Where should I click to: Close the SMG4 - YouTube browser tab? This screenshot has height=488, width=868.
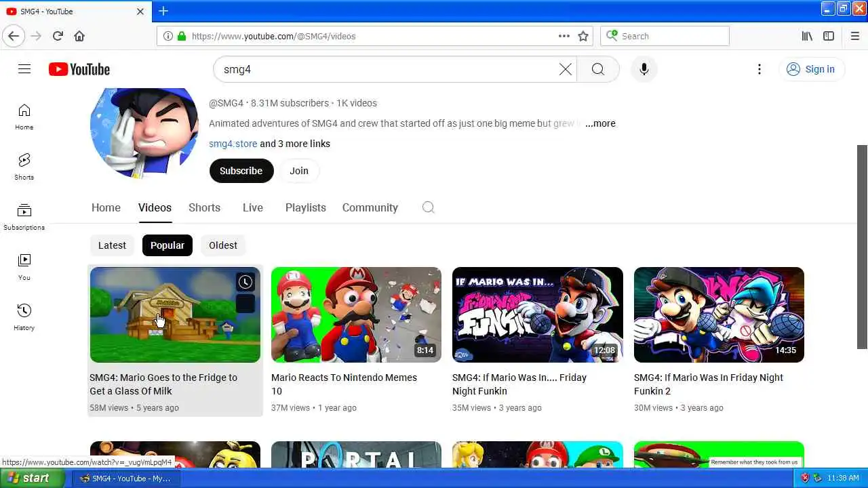point(140,12)
